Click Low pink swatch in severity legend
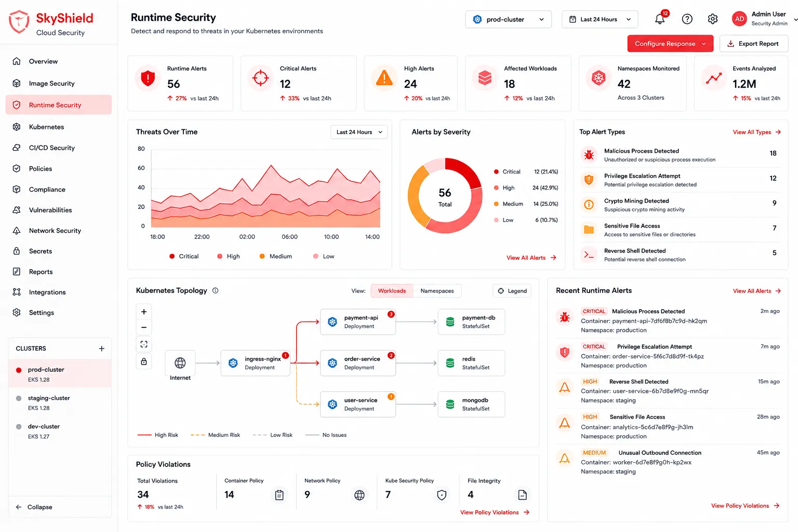Image resolution: width=798 pixels, height=532 pixels. click(x=497, y=220)
